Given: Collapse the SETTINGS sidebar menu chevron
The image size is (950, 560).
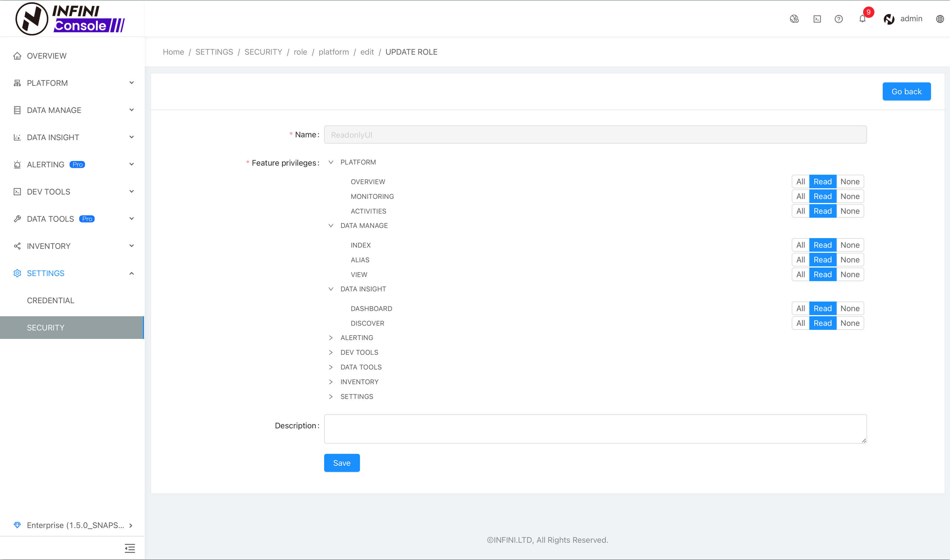Looking at the screenshot, I should pyautogui.click(x=132, y=273).
